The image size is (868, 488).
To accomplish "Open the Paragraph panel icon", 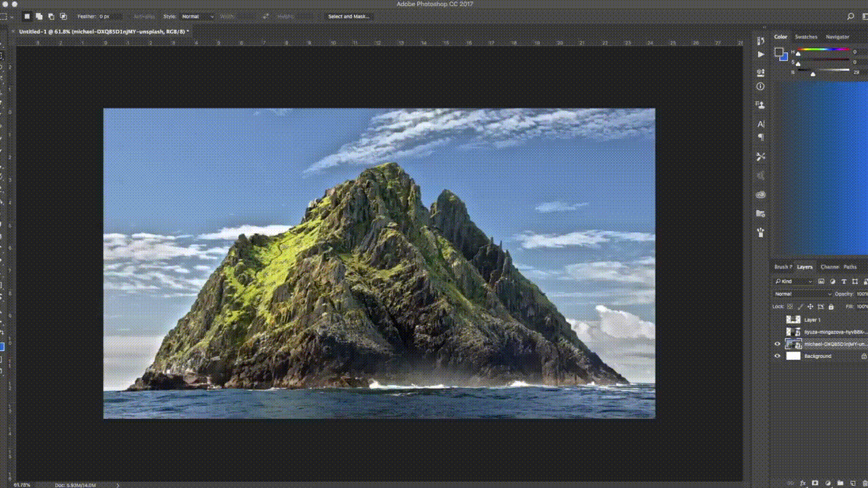I will point(761,137).
